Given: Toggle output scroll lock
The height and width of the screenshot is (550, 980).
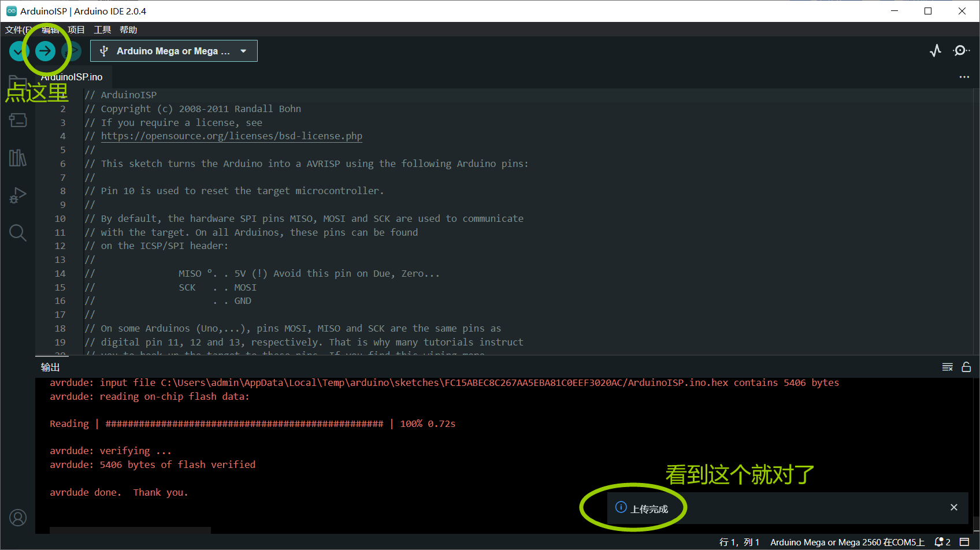Looking at the screenshot, I should point(966,367).
